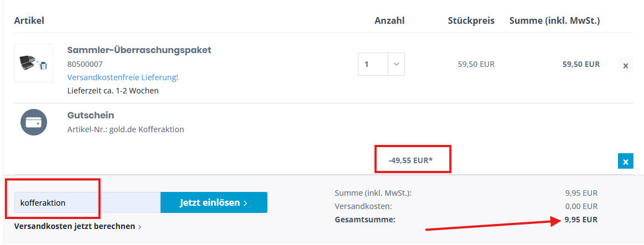Remove Sammler-Überraschungspaket with its grey X icon

click(x=625, y=66)
